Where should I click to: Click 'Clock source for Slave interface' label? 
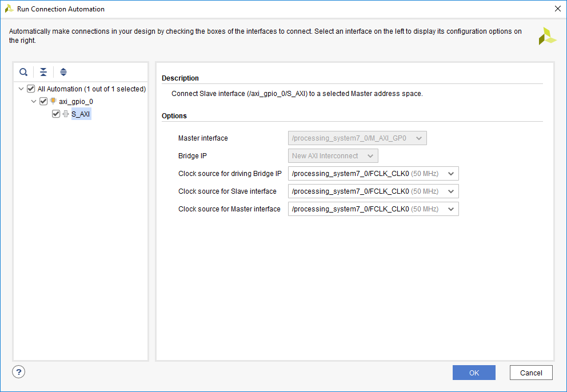[227, 191]
